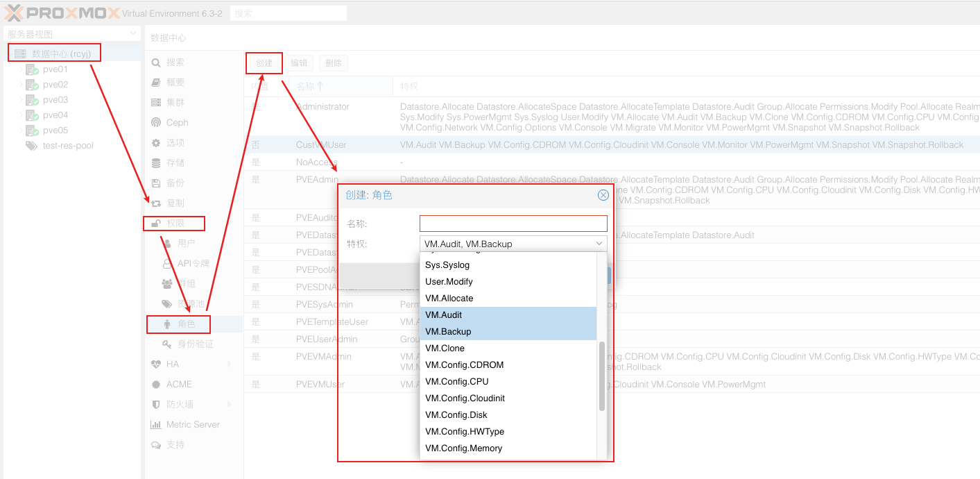Close the create role dialog
The image size is (980, 479).
(x=603, y=196)
